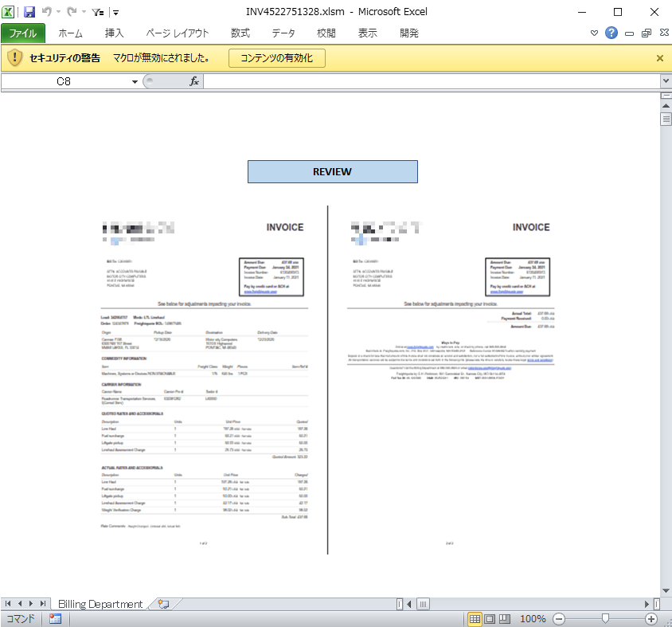Click the vertical scroll down arrow

(666, 590)
